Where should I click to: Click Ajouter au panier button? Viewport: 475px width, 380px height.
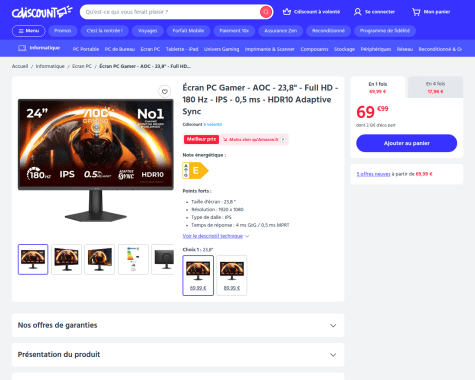click(x=406, y=143)
